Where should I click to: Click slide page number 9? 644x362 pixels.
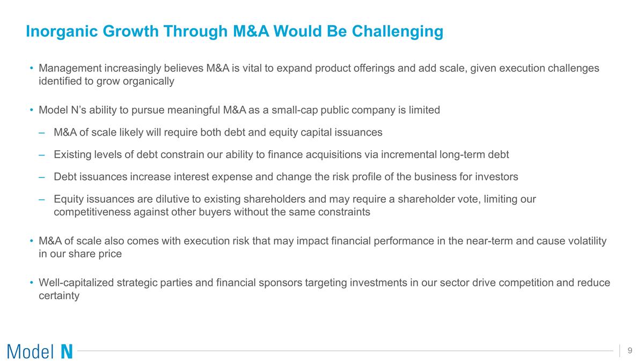(631, 351)
